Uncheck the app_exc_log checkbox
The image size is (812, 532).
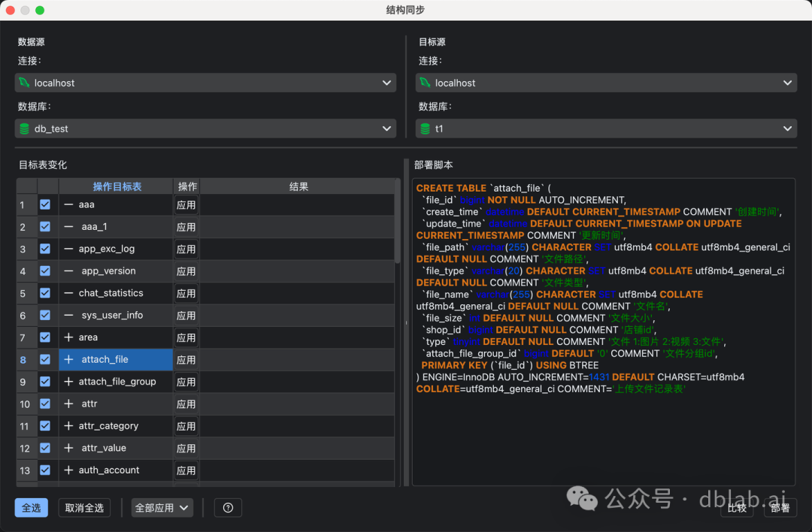[x=45, y=249]
